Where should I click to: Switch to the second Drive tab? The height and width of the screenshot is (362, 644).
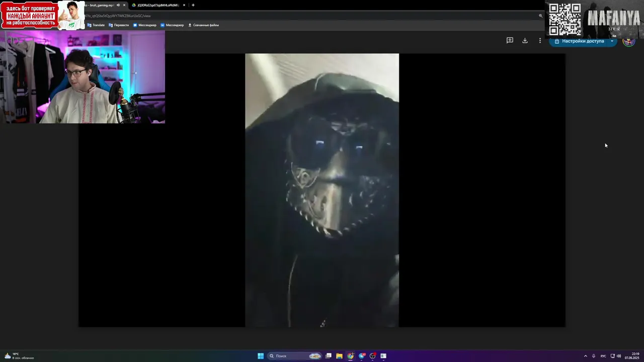point(157,5)
